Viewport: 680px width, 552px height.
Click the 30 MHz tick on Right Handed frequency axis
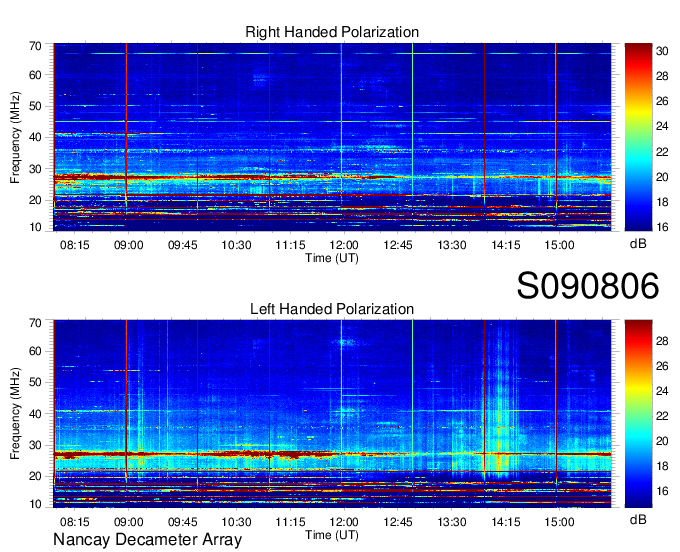35,169
